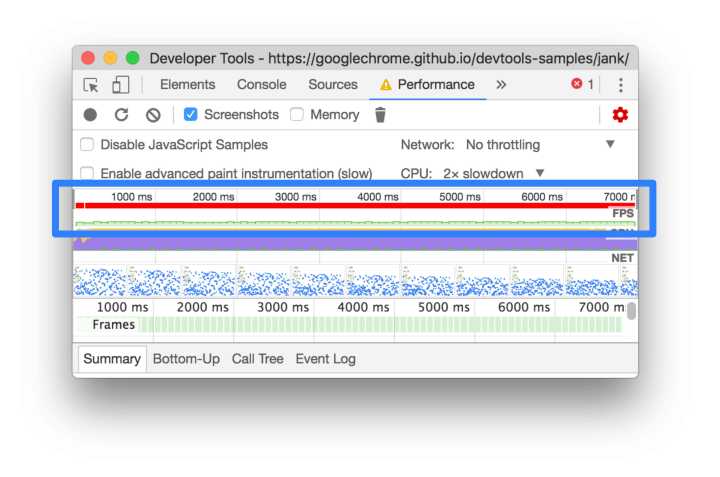Click the red FPS bar in the overview
Image resolution: width=720 pixels, height=477 pixels.
pos(356,206)
